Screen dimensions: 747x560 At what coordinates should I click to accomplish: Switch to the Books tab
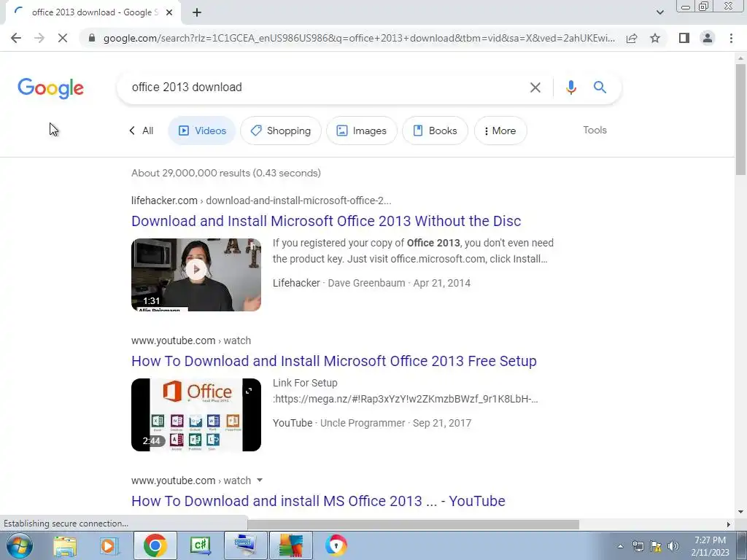(x=435, y=131)
